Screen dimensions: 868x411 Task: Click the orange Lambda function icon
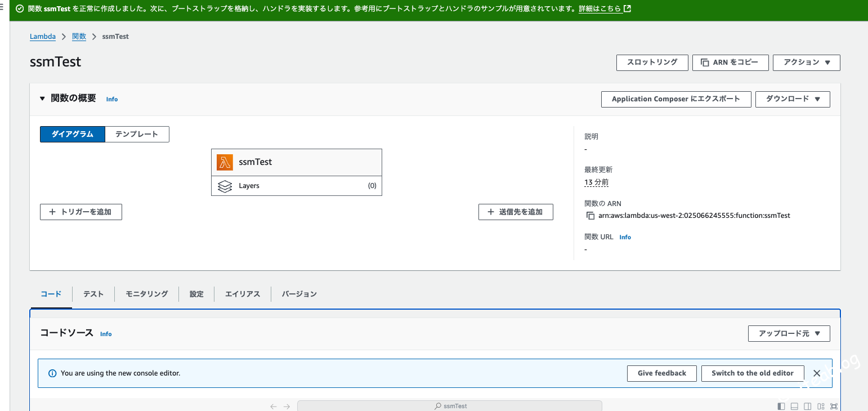pos(225,162)
